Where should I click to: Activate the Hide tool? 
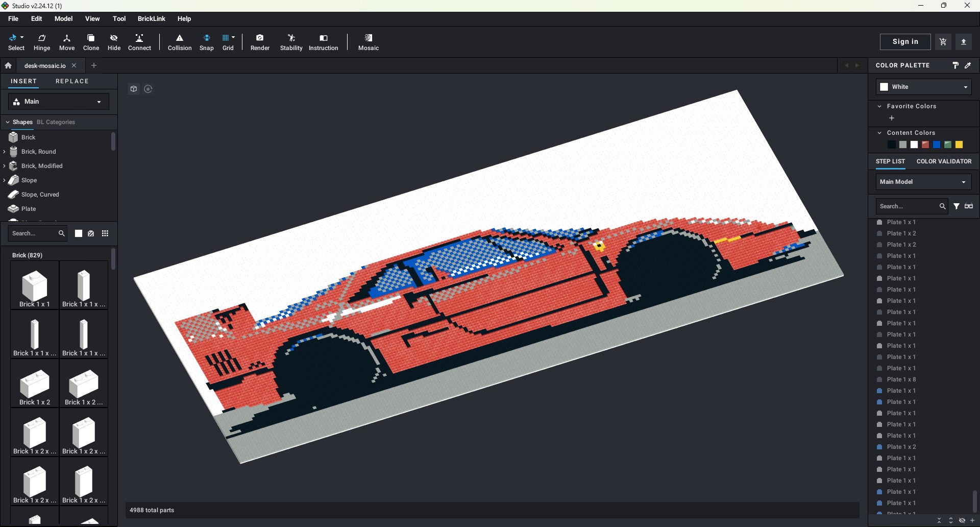tap(114, 42)
